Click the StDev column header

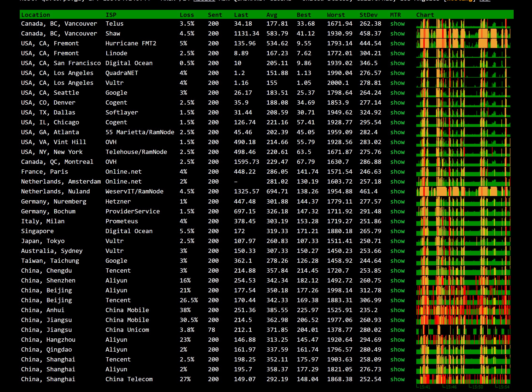point(368,15)
